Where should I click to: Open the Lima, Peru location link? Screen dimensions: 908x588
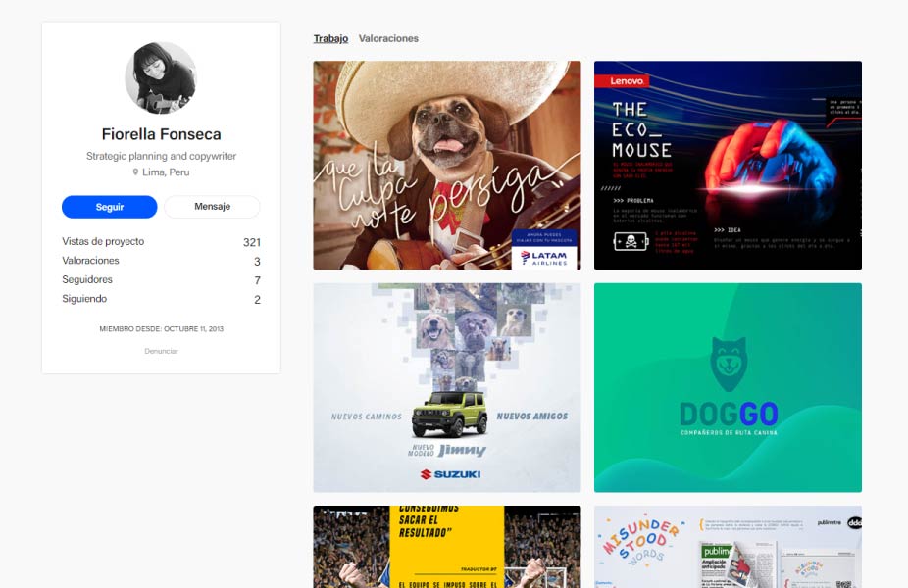click(x=166, y=172)
